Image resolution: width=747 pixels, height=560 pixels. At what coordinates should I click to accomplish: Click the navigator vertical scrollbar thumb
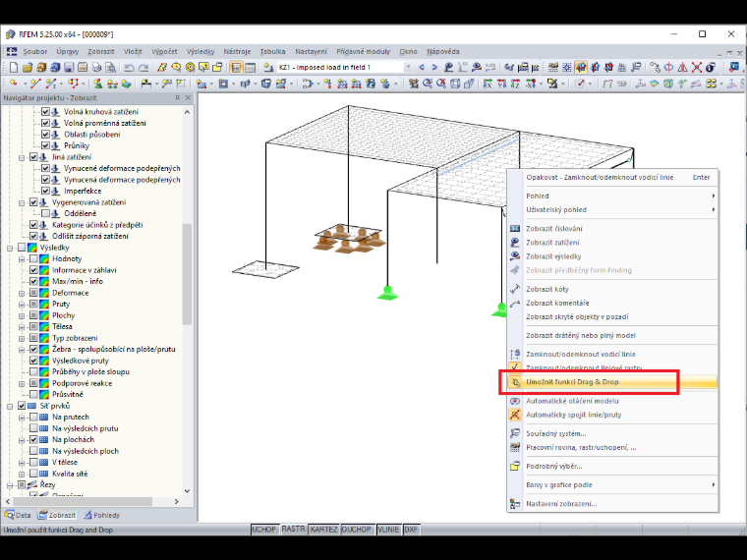pos(187,274)
